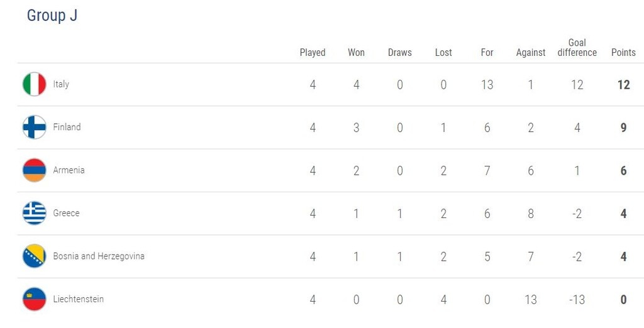Select the Greece team name
The height and width of the screenshot is (328, 644).
point(66,213)
